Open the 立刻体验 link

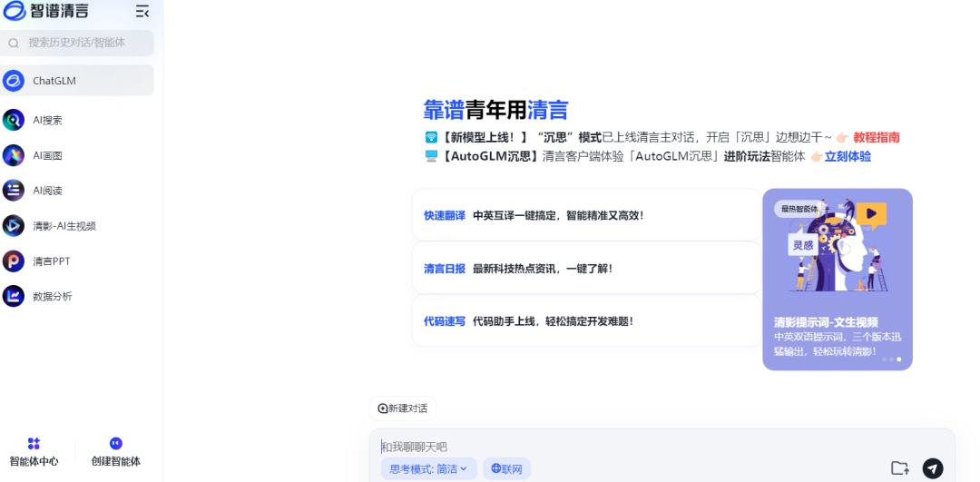[848, 157]
